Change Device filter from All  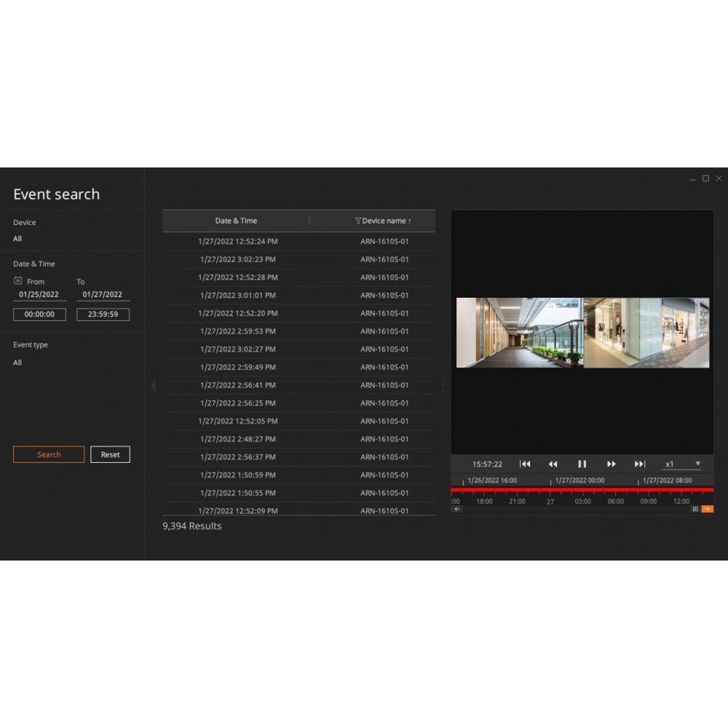(x=17, y=238)
